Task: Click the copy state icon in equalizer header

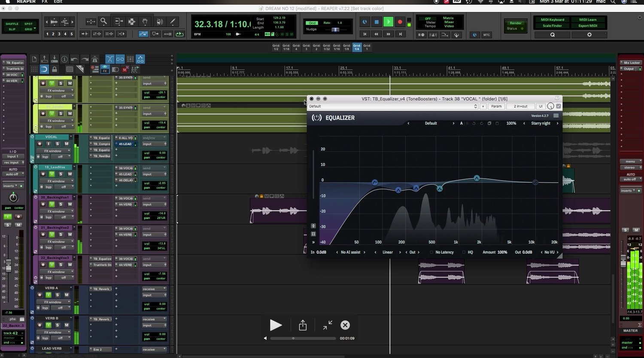Action: tap(489, 123)
